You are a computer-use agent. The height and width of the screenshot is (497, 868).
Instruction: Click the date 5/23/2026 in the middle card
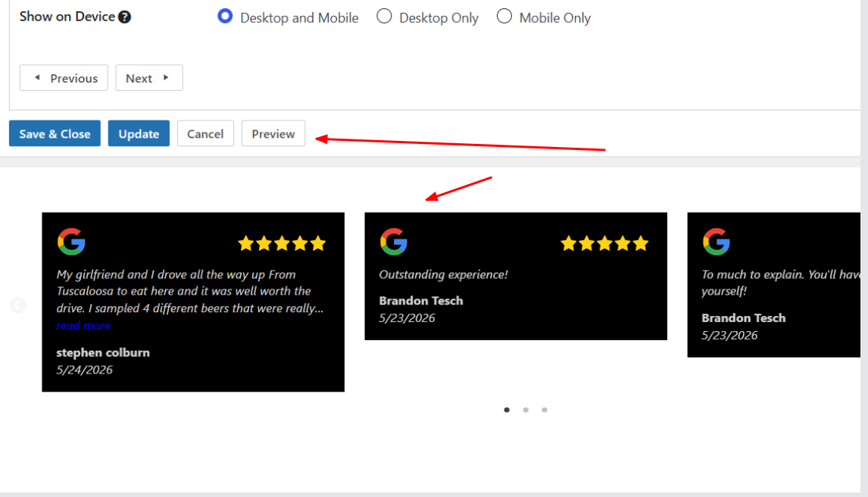(x=407, y=317)
